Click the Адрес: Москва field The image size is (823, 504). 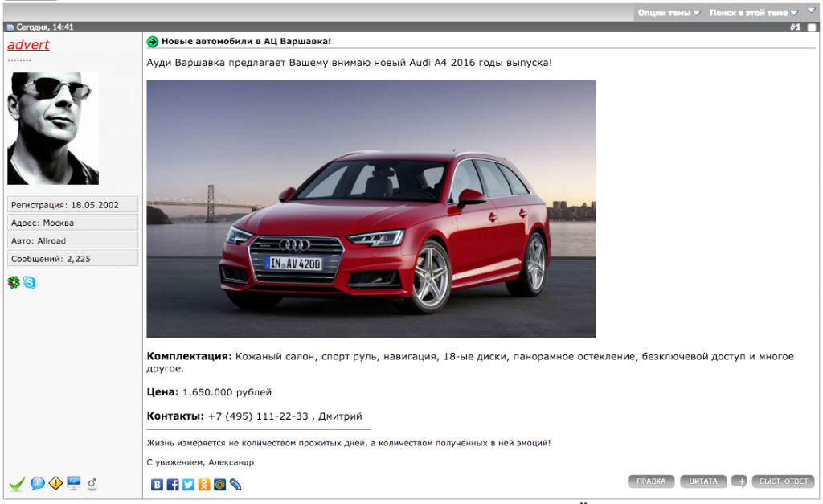[x=72, y=223]
